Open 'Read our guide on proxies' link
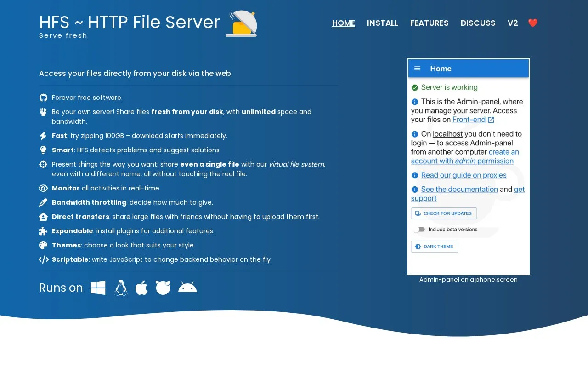The height and width of the screenshot is (368, 588). 464,175
